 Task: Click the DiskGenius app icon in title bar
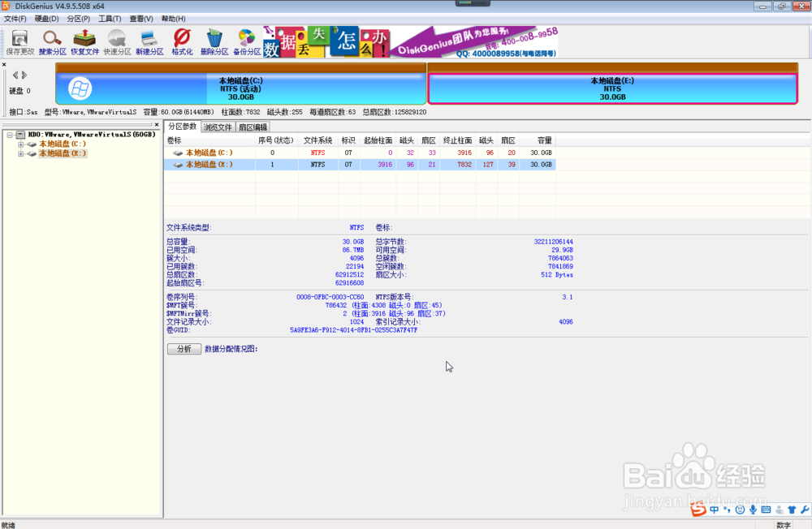tap(6, 6)
